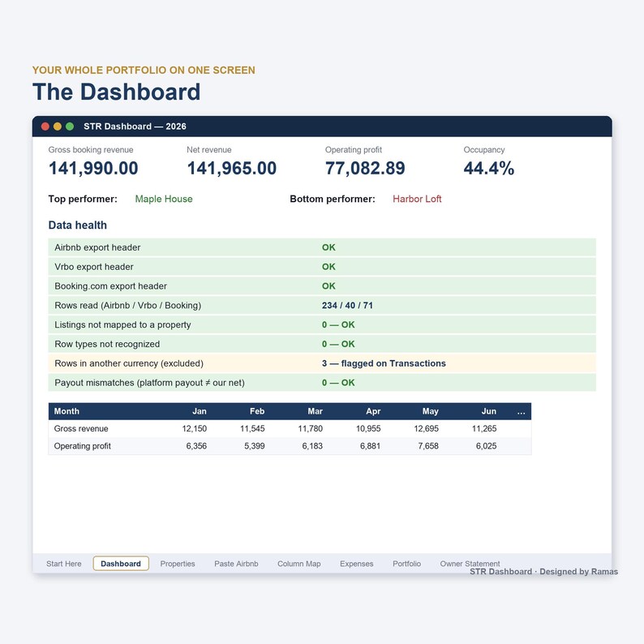Click the Jan column header
Screen dimensions: 644x644
tap(200, 411)
